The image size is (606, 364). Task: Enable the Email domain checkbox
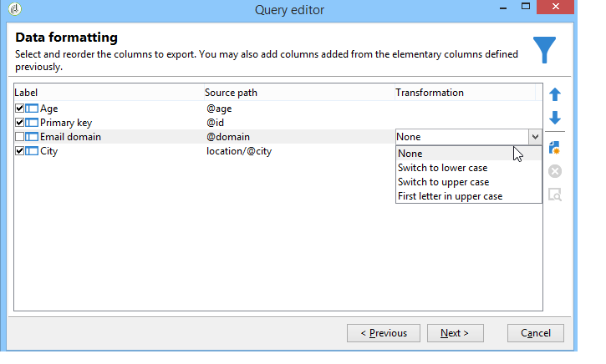pyautogui.click(x=19, y=137)
